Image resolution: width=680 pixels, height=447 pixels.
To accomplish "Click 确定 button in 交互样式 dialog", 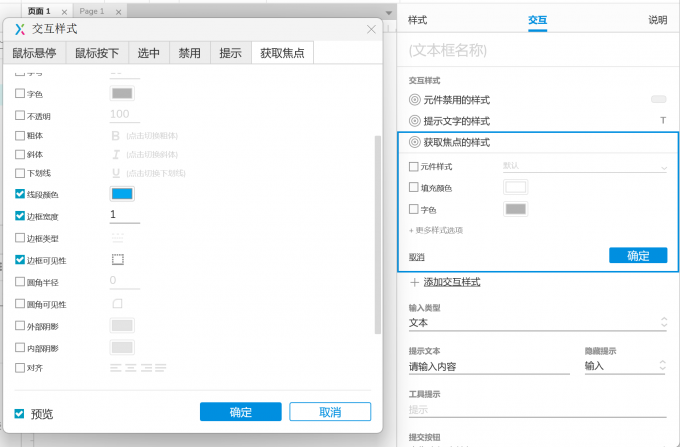I will 241,411.
